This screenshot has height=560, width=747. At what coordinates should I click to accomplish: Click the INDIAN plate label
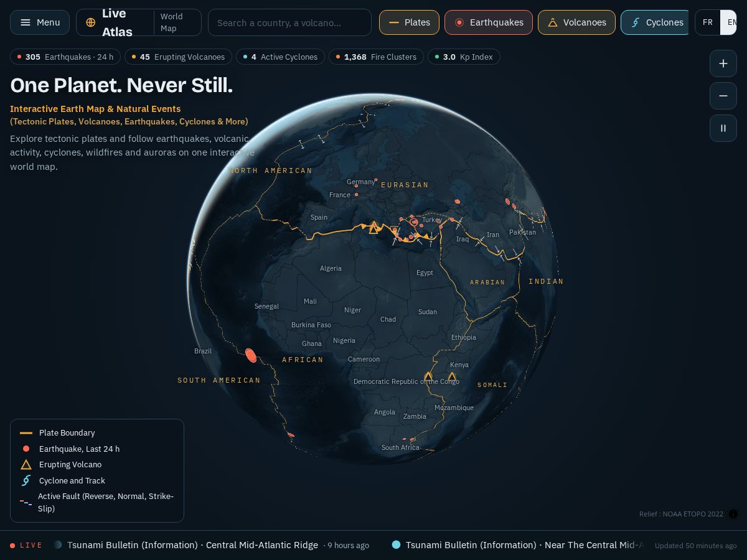(546, 281)
